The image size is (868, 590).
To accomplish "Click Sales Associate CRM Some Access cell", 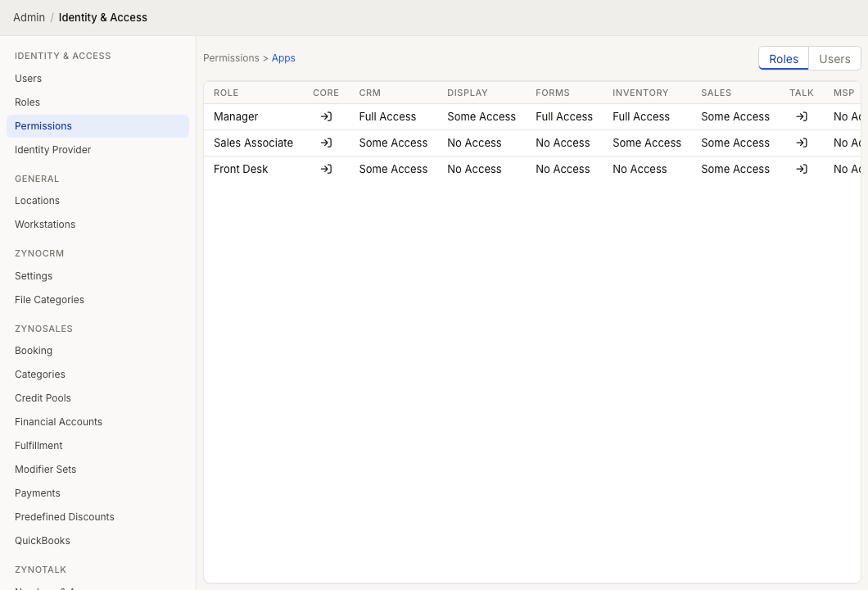I will (x=393, y=143).
